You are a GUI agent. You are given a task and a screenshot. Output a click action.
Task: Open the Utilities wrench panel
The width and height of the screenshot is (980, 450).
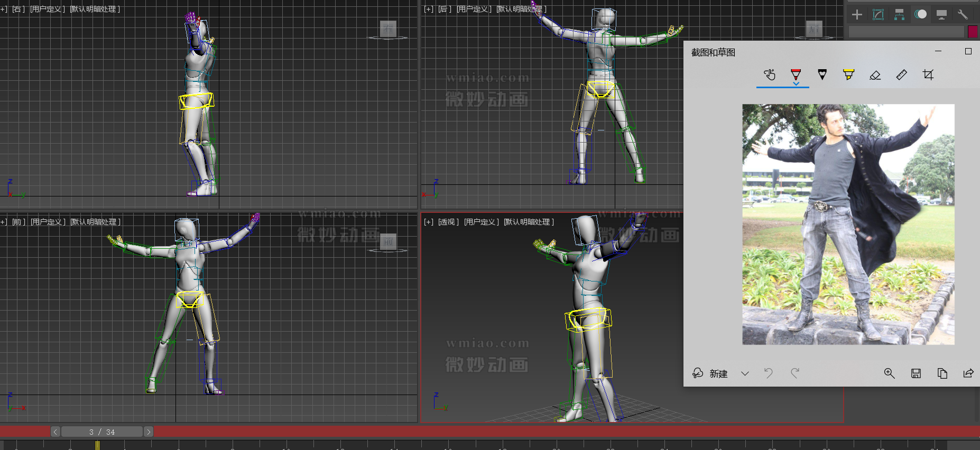pyautogui.click(x=963, y=15)
